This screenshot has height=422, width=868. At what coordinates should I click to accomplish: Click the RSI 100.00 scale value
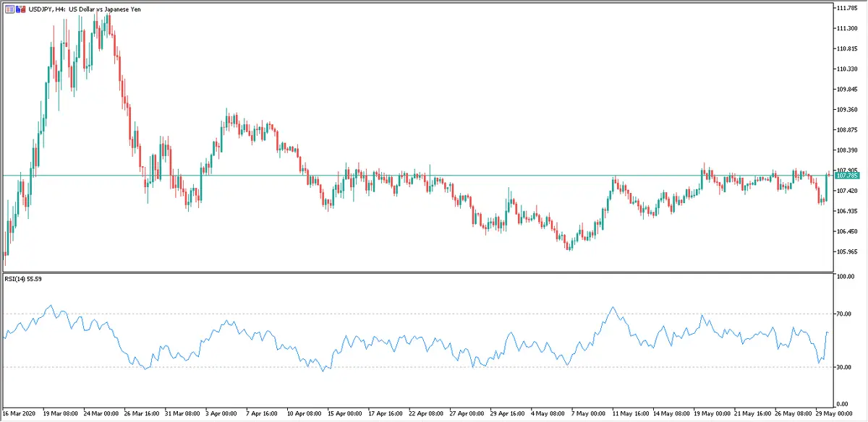pyautogui.click(x=847, y=277)
